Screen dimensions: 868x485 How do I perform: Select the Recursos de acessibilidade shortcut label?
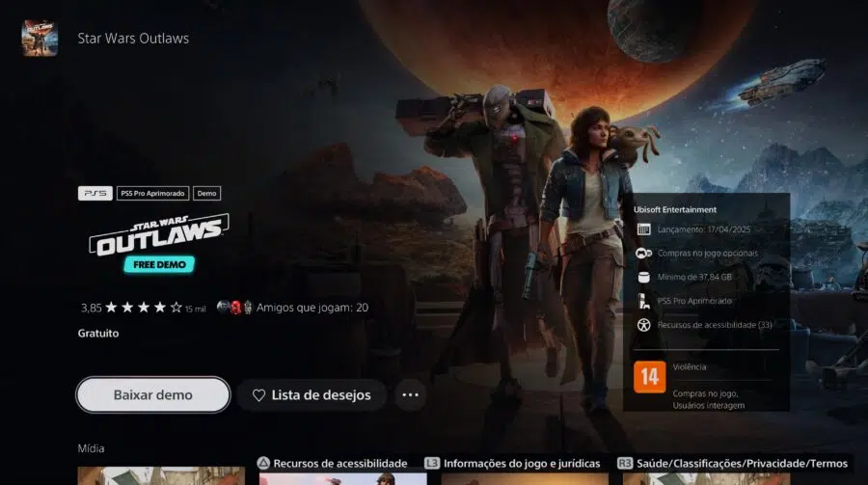pyautogui.click(x=339, y=464)
